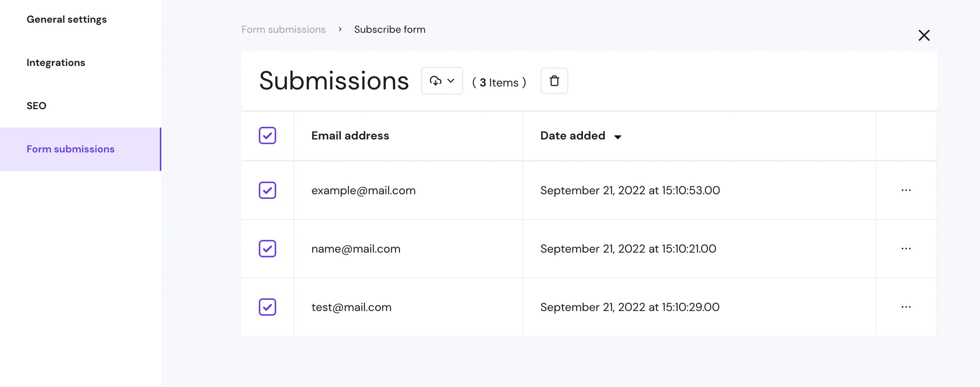The width and height of the screenshot is (980, 387).
Task: Open the export download dropdown
Action: 442,81
